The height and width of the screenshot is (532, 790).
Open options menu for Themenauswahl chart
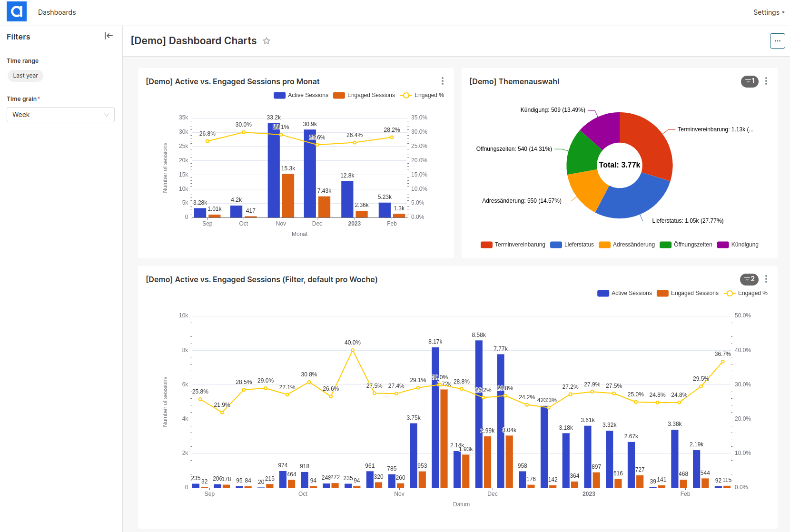point(766,81)
